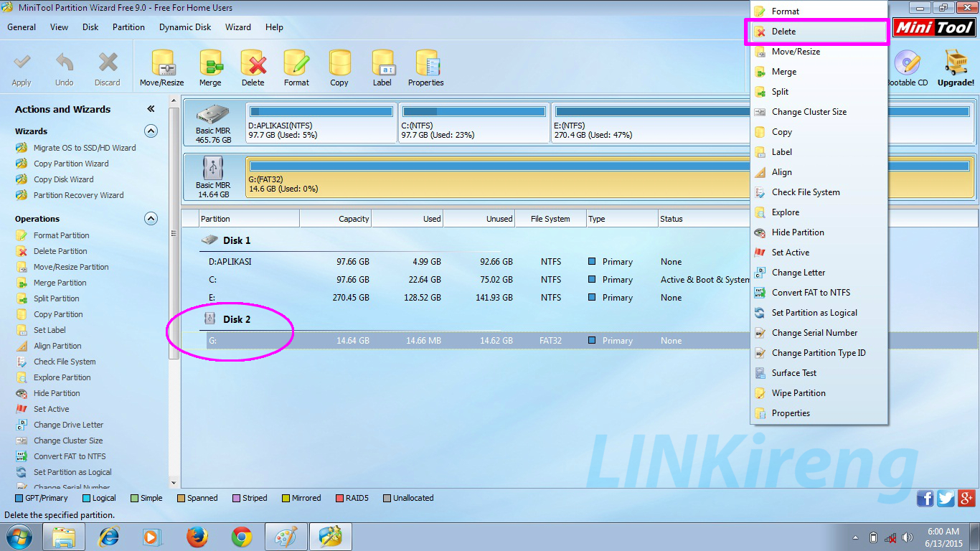
Task: Choose Delete in the context menu
Action: tap(819, 32)
